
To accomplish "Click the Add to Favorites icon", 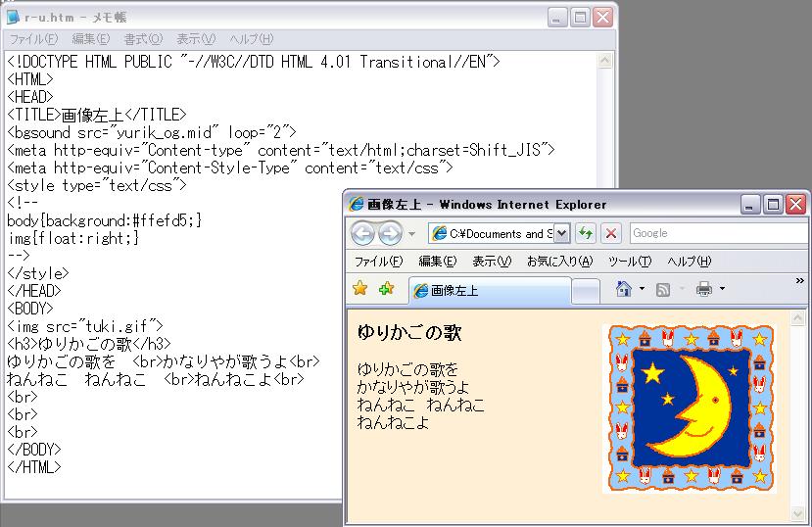I will (386, 288).
